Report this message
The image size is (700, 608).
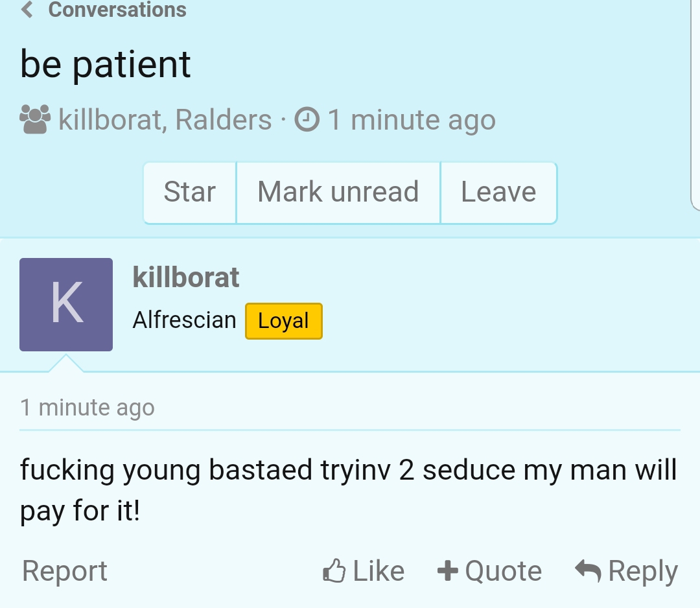coord(65,571)
